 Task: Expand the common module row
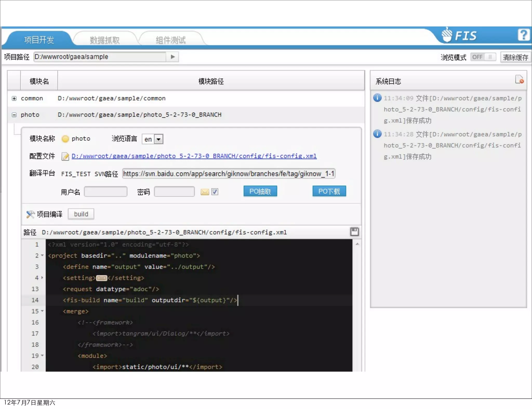tap(14, 98)
